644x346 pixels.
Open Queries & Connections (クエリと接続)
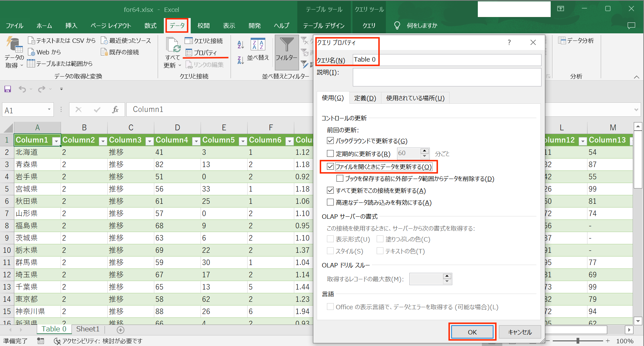click(204, 41)
